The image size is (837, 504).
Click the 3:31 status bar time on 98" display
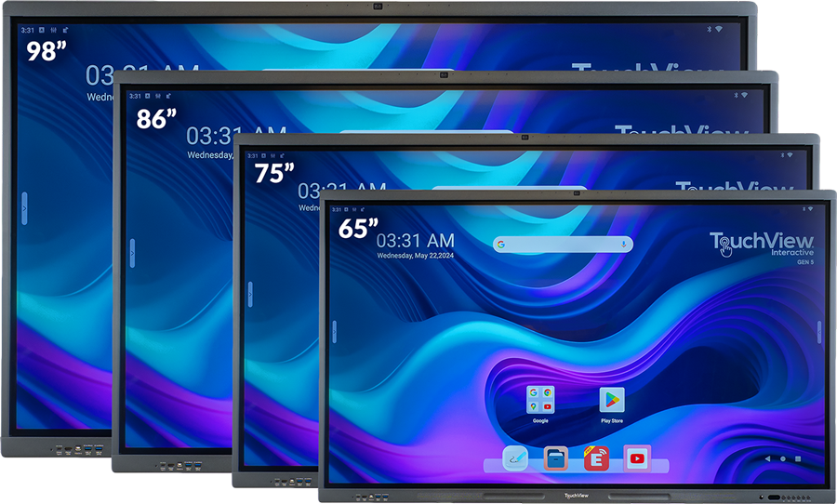point(27,30)
